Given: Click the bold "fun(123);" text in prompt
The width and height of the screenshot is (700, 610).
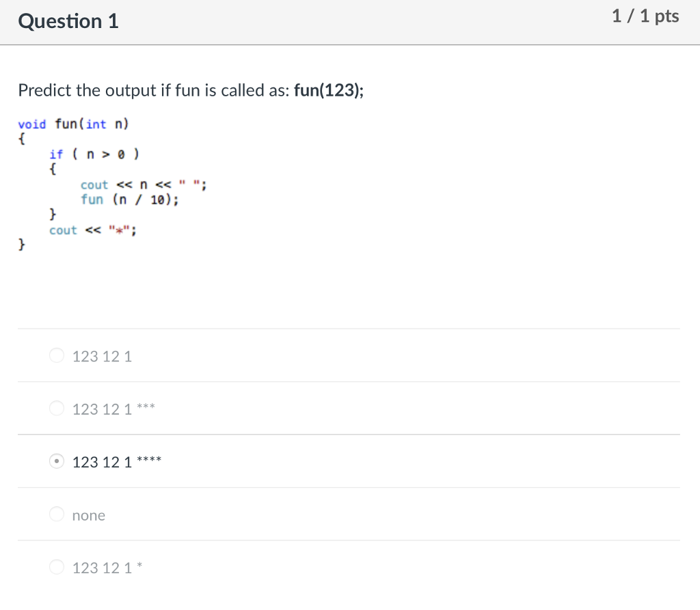Looking at the screenshot, I should pos(328,90).
